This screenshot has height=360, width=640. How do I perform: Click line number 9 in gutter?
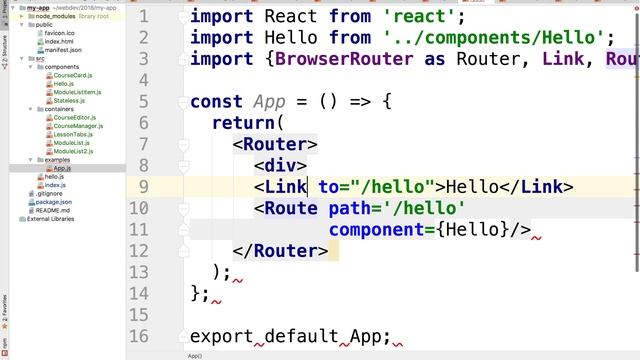coord(143,187)
